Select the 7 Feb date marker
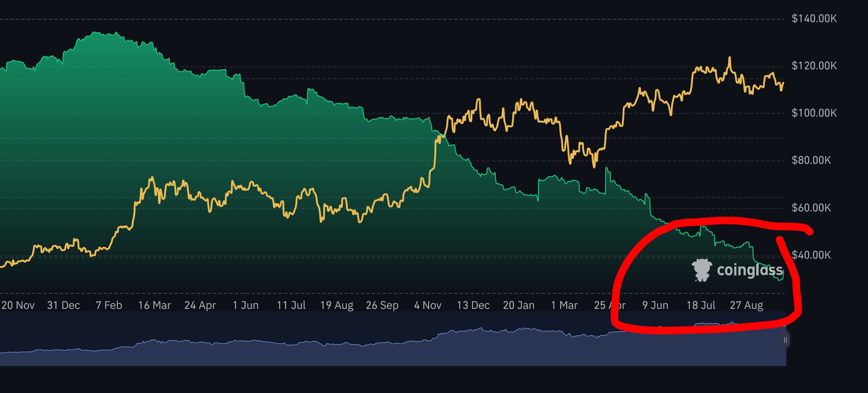 (x=109, y=305)
